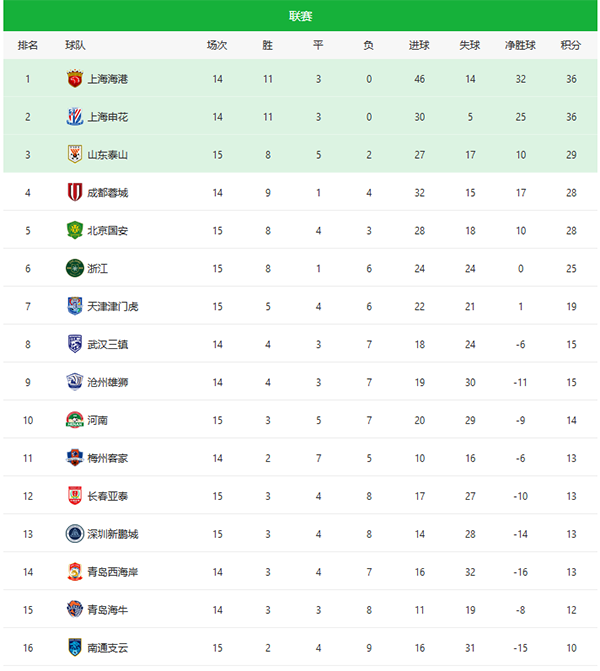Image resolution: width=600 pixels, height=671 pixels.
Task: Click the 上海申花 team crest icon
Action: coord(74,117)
